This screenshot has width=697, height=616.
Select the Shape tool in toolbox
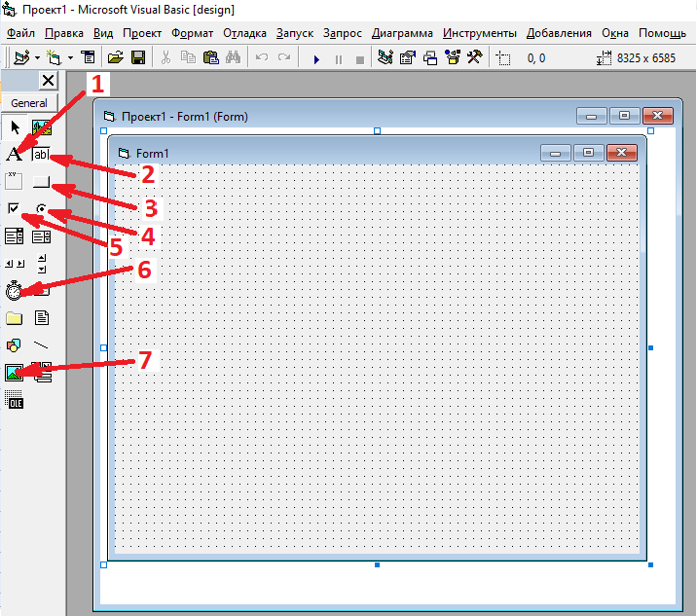pyautogui.click(x=14, y=345)
